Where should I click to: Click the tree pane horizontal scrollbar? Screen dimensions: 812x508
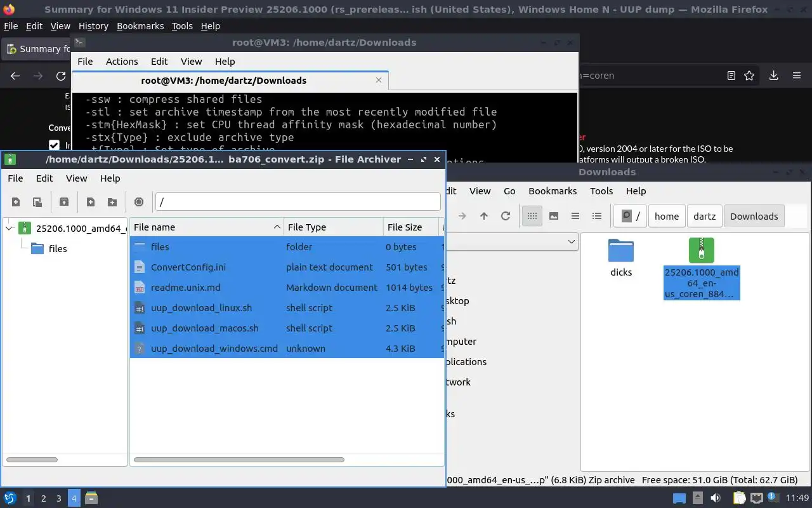click(32, 460)
